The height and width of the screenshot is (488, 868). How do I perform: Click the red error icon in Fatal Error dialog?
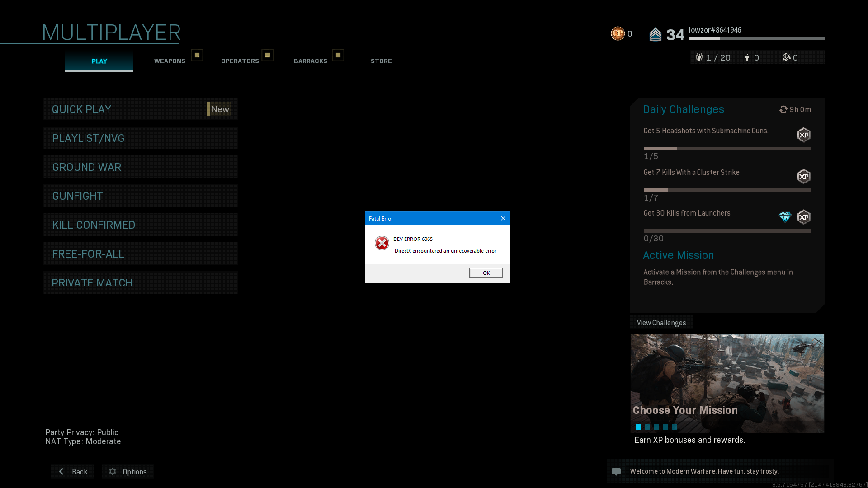coord(382,243)
